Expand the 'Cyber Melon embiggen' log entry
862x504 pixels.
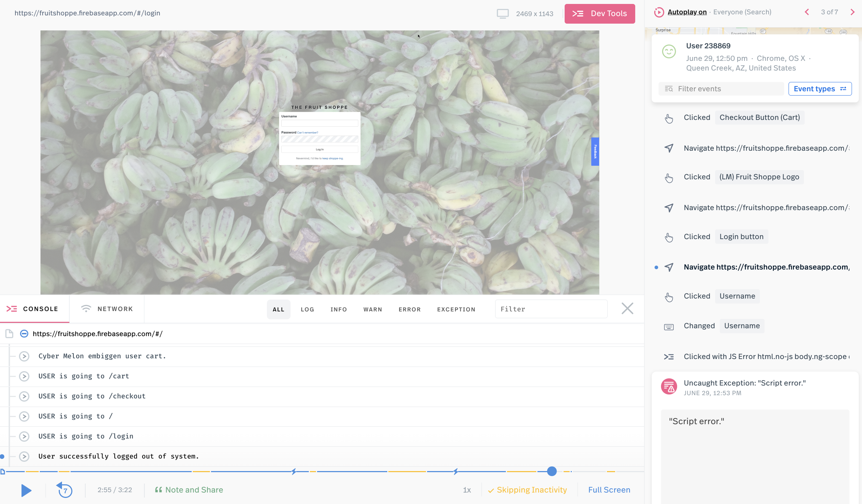click(24, 356)
